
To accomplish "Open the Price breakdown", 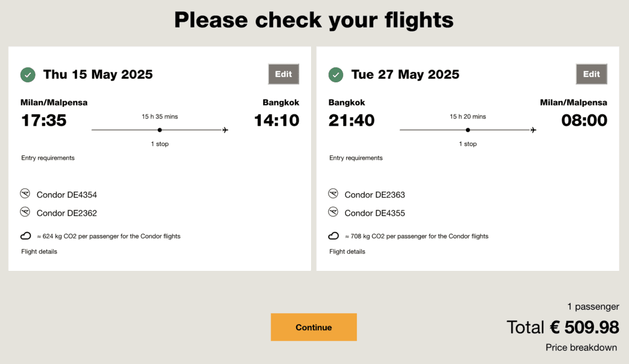I will coord(583,347).
